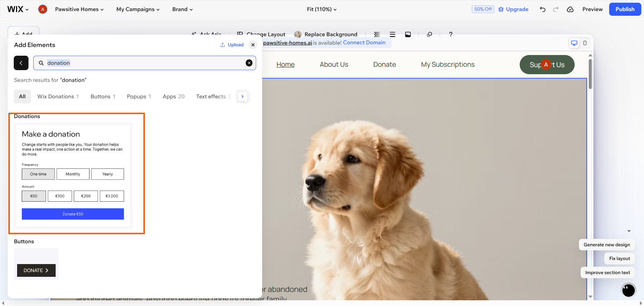The image size is (644, 306).
Task: Add the Make a donation form element
Action: click(x=73, y=176)
